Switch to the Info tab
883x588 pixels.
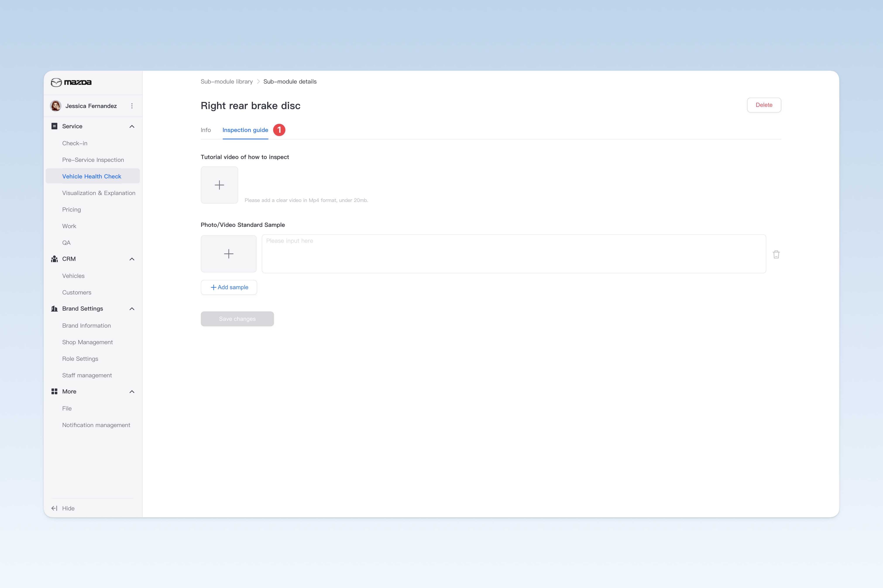tap(206, 130)
